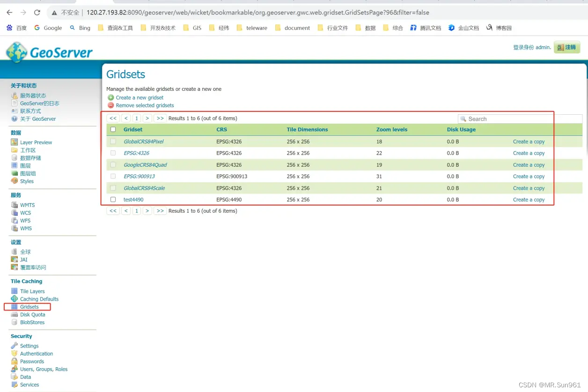Click Create a copy for EPSG:900913
This screenshot has width=588, height=392.
pyautogui.click(x=529, y=177)
